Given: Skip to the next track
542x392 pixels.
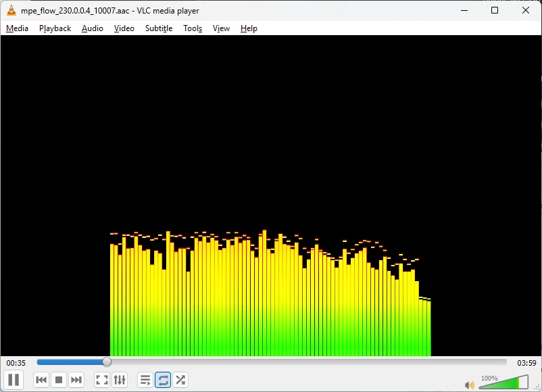Looking at the screenshot, I should pos(76,381).
